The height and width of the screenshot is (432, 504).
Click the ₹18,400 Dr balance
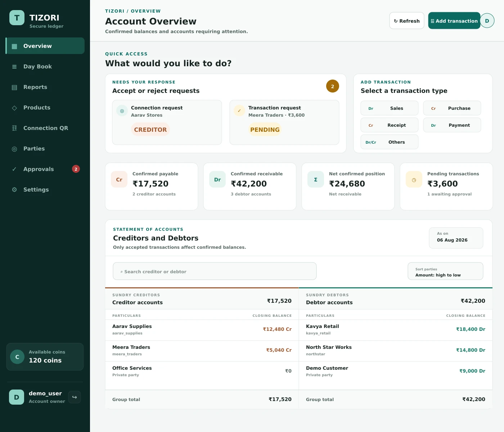point(471,329)
